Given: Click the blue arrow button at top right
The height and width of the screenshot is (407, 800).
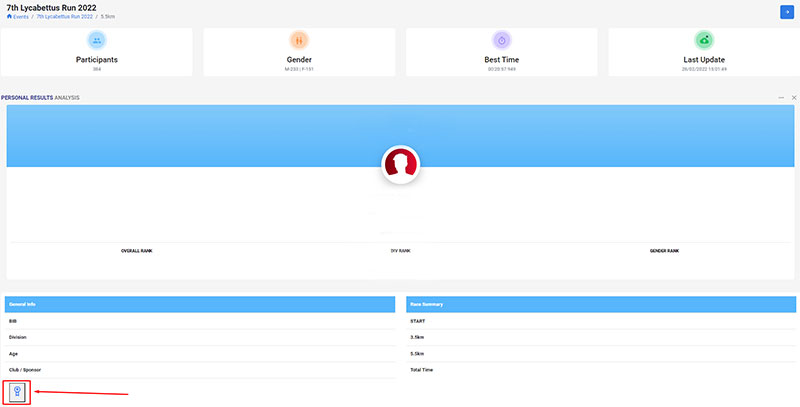Looking at the screenshot, I should (787, 11).
